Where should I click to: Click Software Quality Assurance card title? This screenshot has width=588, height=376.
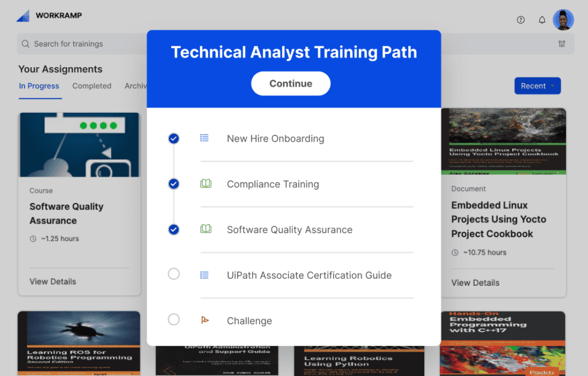67,214
